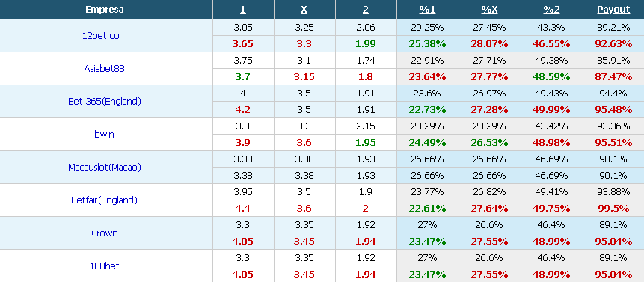This screenshot has height=282, width=644.
Task: Select bwin's current draw odds 3.6
Action: pos(304,143)
